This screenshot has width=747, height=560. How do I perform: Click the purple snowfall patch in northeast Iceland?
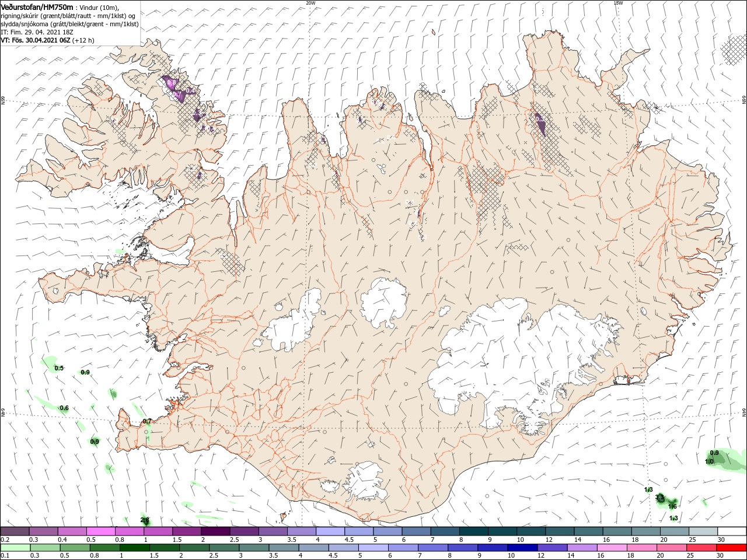tap(540, 125)
